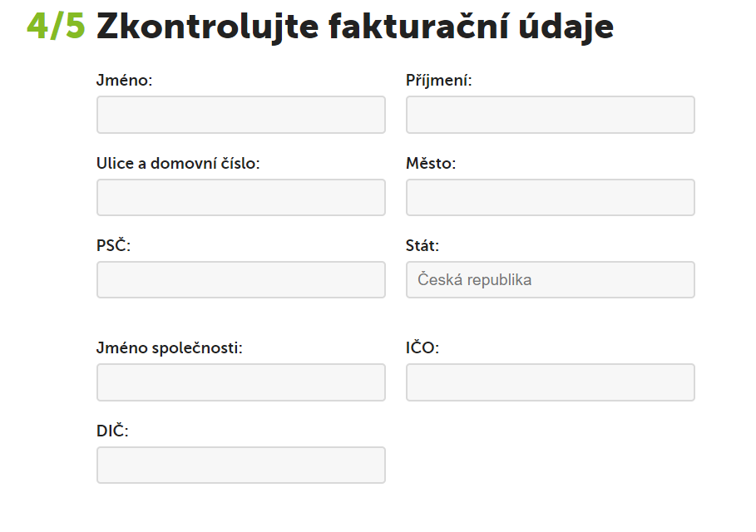Open the Stát field showing Česká republika

(x=550, y=279)
